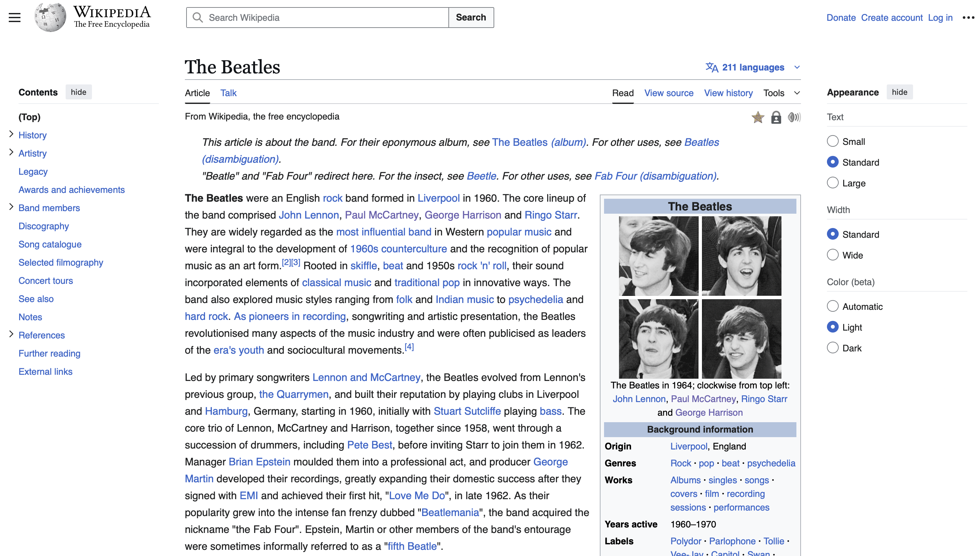Add the article to your watchlist star
This screenshot has height=556, width=980.
(x=758, y=118)
